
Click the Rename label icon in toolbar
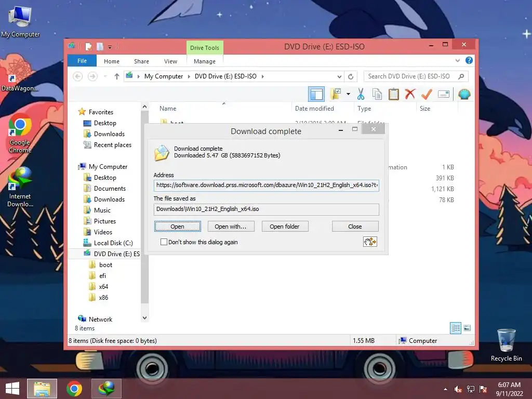pyautogui.click(x=444, y=94)
